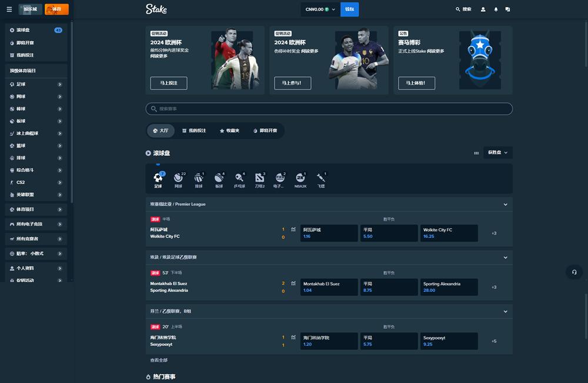Image resolution: width=588 pixels, height=383 pixels.
Task: Open the hamburger menu in the header
Action: click(x=9, y=9)
